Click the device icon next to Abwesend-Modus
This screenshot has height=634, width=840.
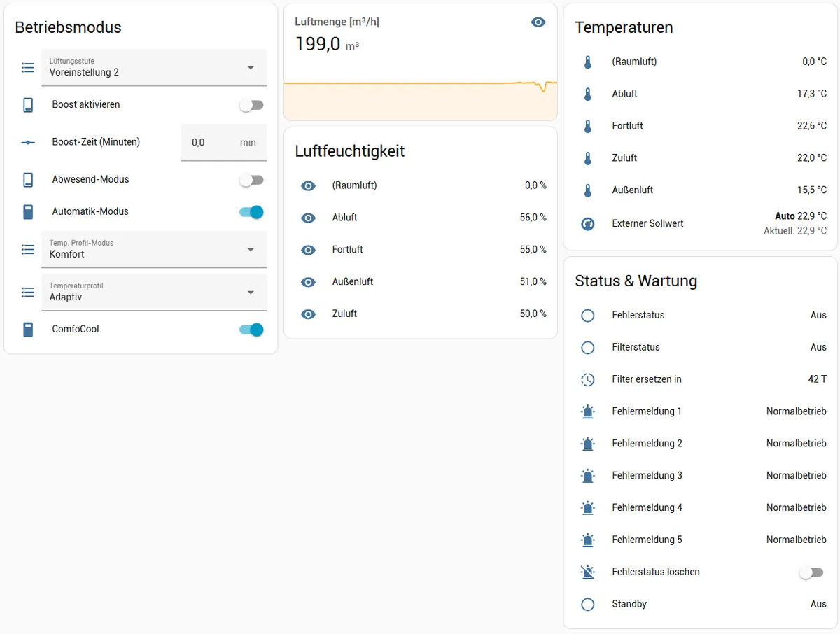28,180
